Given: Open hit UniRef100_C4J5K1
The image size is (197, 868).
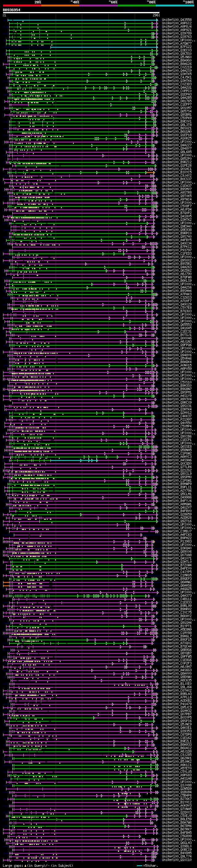Looking at the screenshot, I should click(x=176, y=78).
